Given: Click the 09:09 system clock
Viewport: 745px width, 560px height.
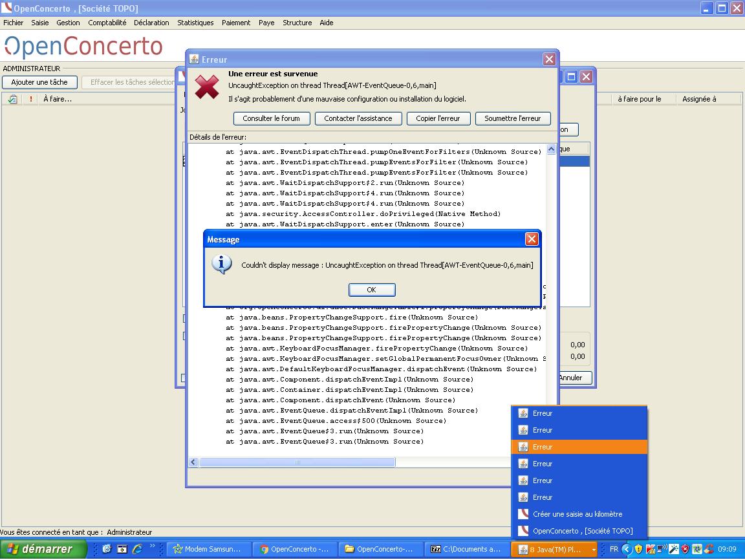Looking at the screenshot, I should click(x=727, y=549).
